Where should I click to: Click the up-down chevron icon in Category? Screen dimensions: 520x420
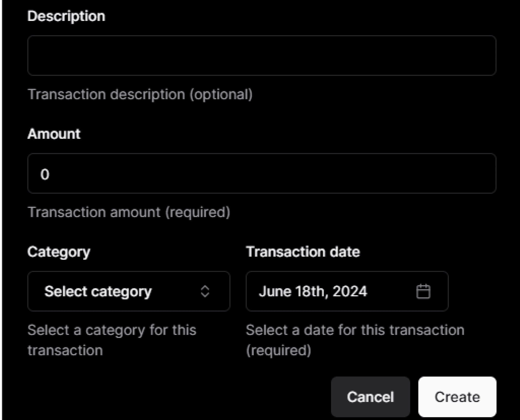click(x=205, y=291)
